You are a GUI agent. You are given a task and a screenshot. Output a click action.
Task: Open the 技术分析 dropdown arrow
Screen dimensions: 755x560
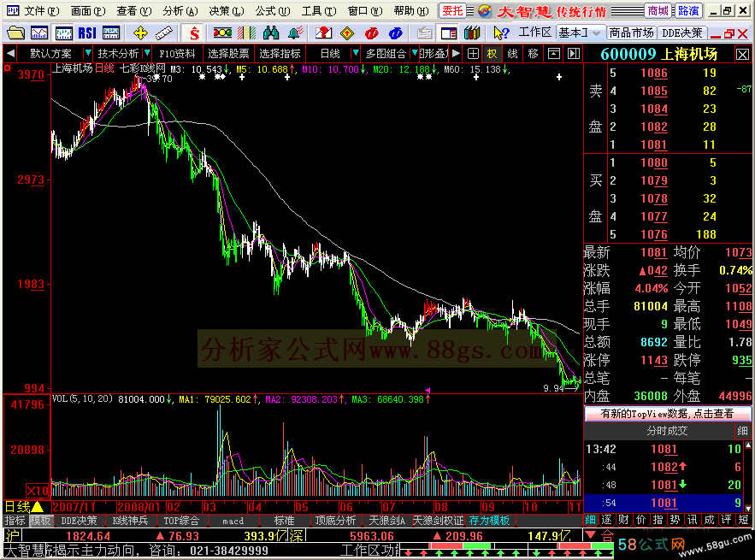[147, 53]
